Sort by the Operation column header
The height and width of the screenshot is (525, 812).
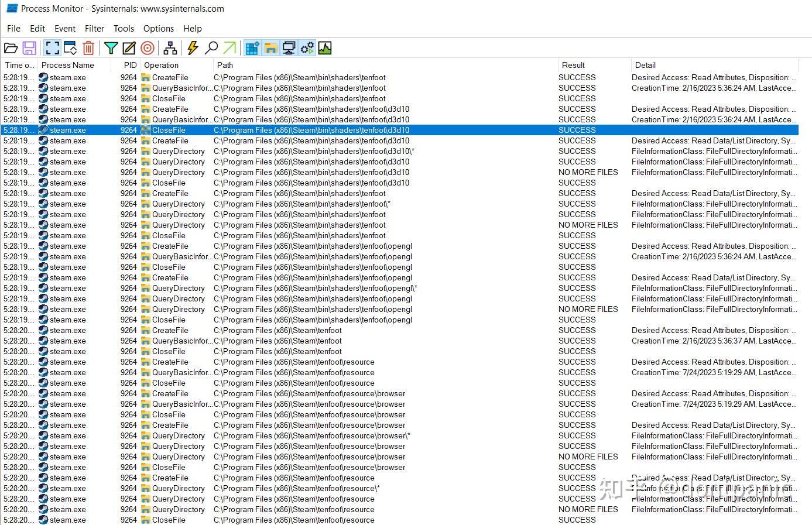pyautogui.click(x=176, y=65)
